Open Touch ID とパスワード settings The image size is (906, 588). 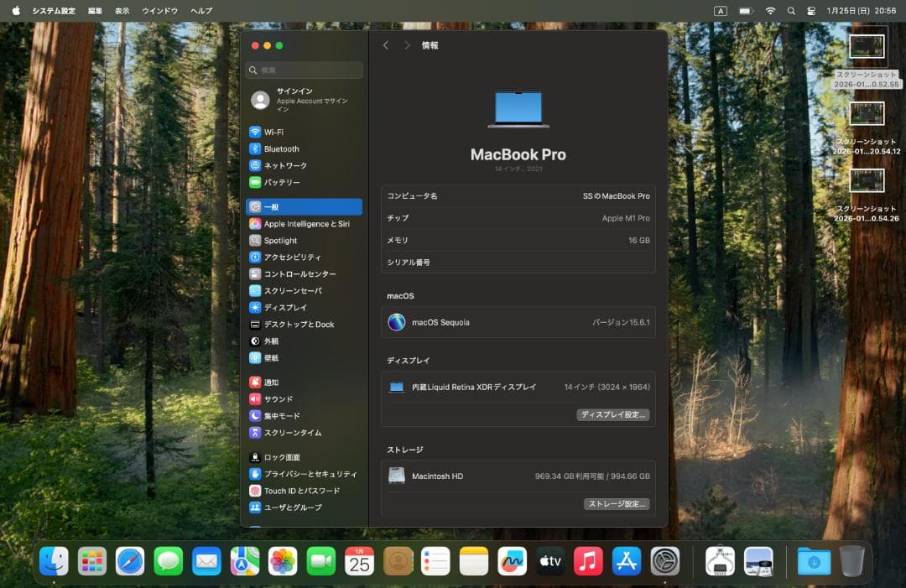[x=302, y=491]
